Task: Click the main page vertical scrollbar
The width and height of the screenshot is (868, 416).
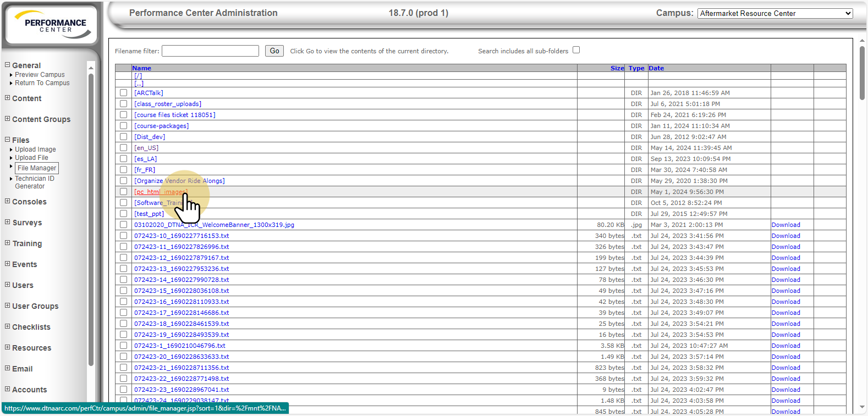Action: click(862, 73)
